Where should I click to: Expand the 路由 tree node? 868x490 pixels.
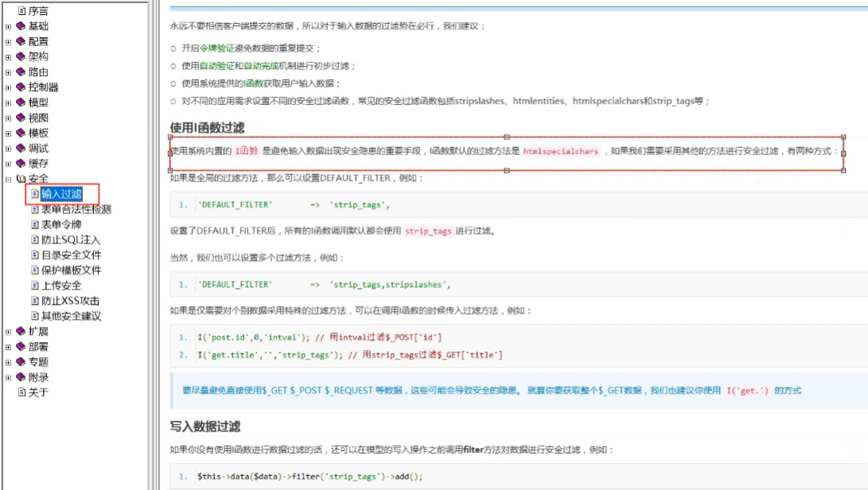point(8,72)
